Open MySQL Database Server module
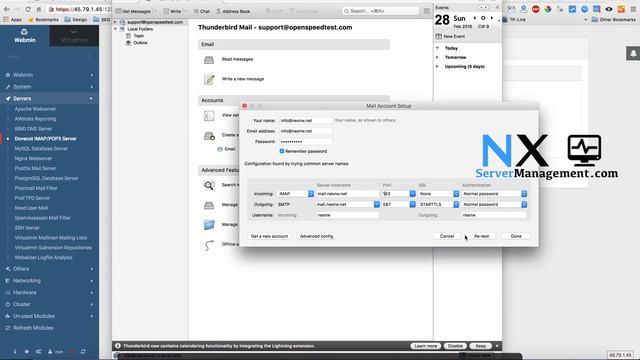This screenshot has width=640, height=360. coord(41,149)
